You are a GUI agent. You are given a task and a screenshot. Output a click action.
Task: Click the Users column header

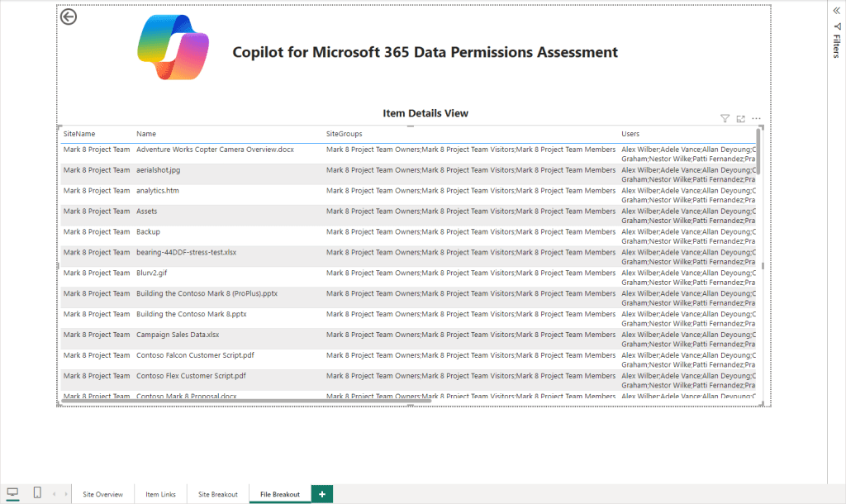(x=630, y=134)
